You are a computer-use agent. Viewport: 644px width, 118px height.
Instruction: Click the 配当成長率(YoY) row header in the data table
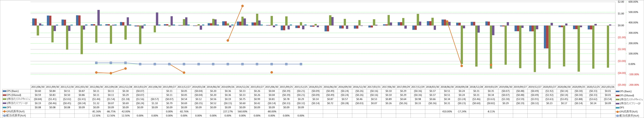pos(16,116)
